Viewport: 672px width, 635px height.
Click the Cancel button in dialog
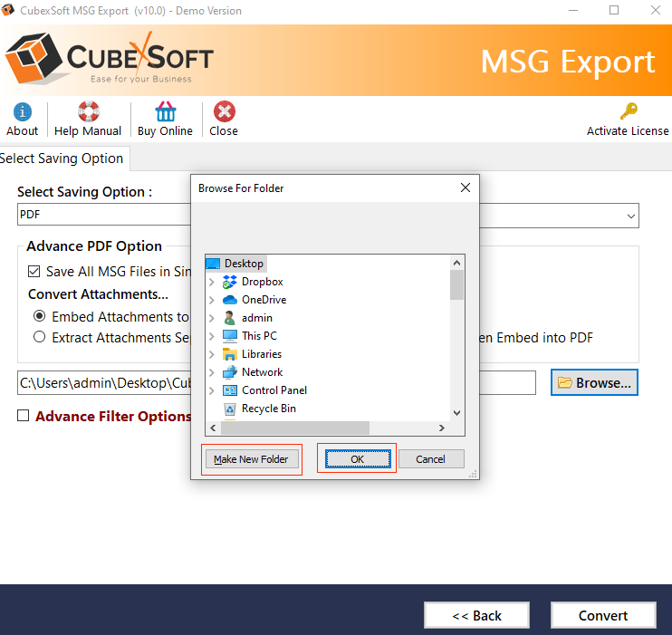(x=431, y=459)
